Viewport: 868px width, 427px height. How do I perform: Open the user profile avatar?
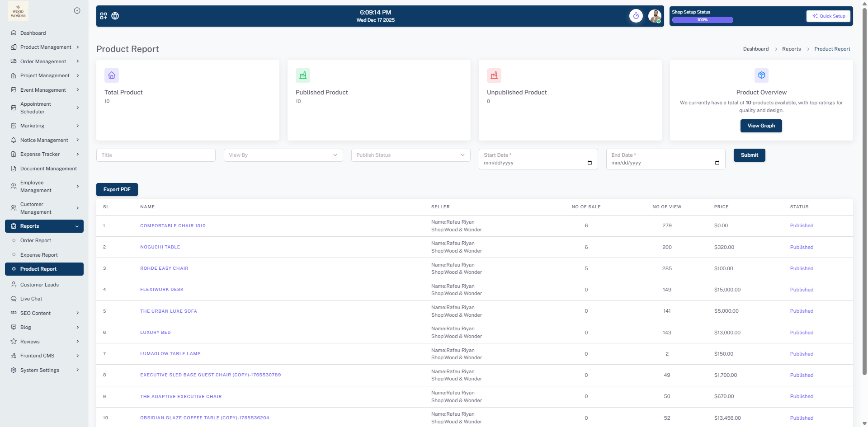coord(654,16)
